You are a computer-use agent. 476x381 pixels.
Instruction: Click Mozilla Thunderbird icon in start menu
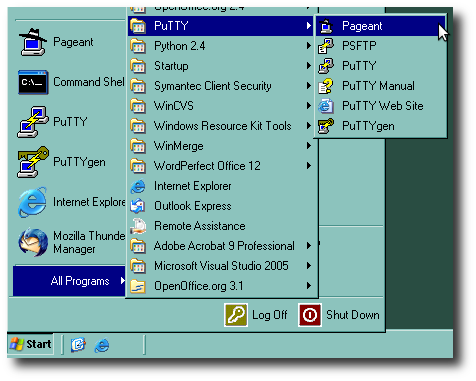[33, 242]
